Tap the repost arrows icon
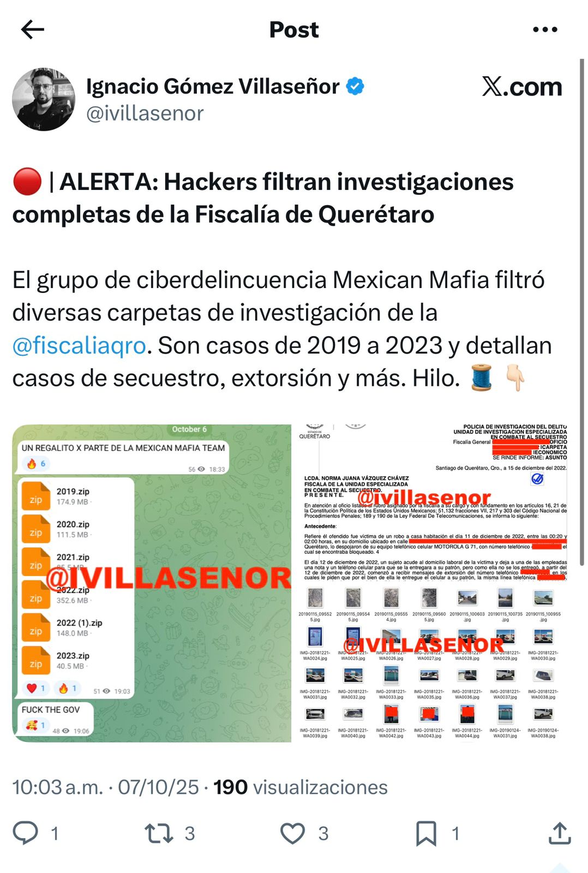Screen dimensions: 588x873 tap(159, 834)
